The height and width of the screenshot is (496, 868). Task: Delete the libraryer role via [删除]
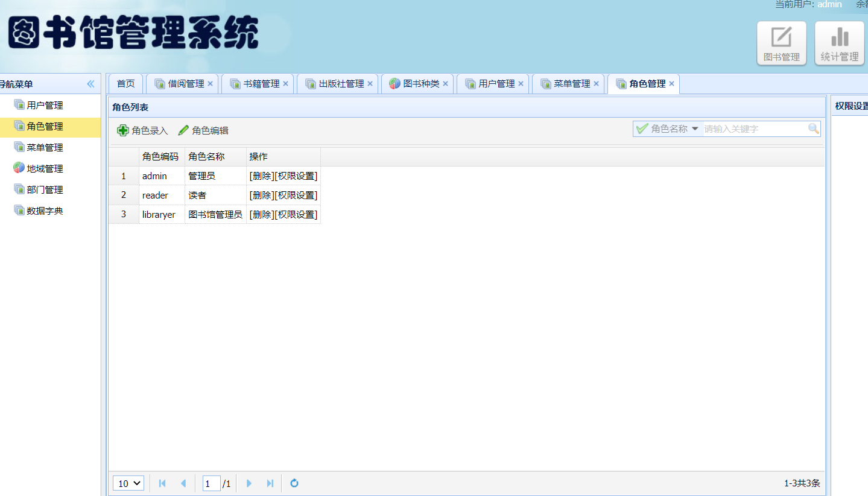[x=262, y=215]
